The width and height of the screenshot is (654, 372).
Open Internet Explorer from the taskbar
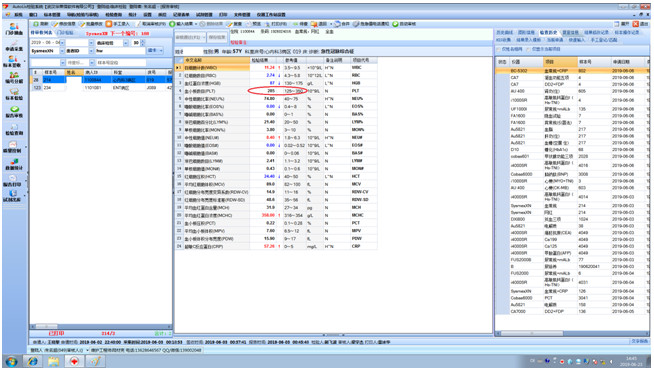coord(33,362)
